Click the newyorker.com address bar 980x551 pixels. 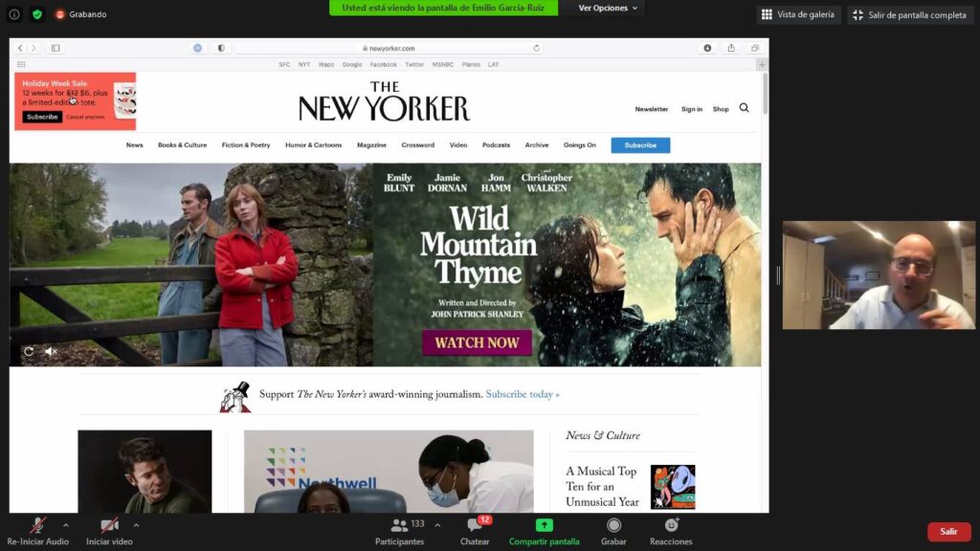pos(388,48)
